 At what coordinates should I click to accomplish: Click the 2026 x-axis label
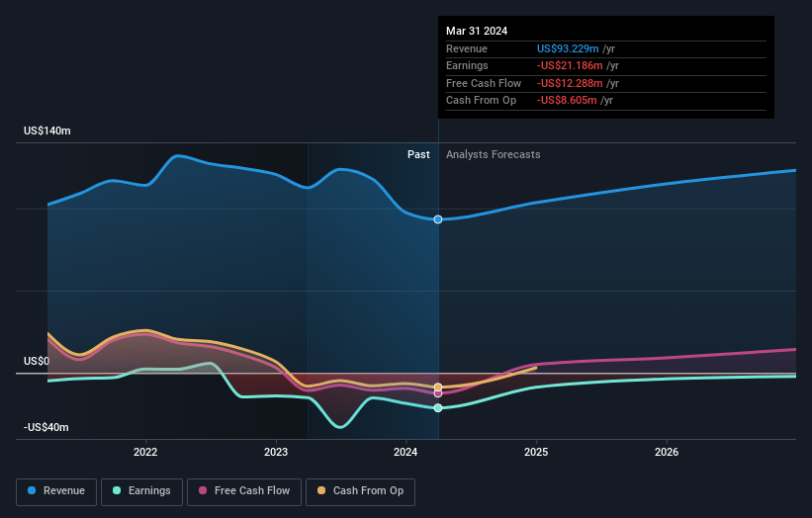click(667, 453)
